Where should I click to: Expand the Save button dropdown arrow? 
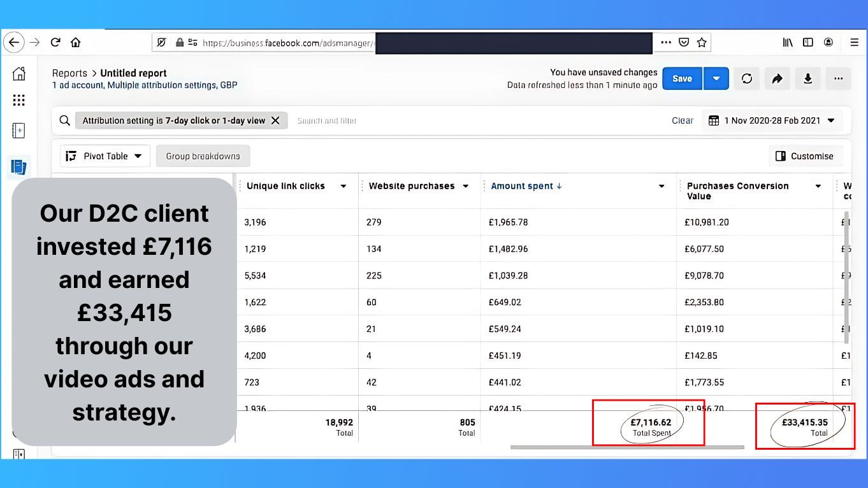(716, 79)
